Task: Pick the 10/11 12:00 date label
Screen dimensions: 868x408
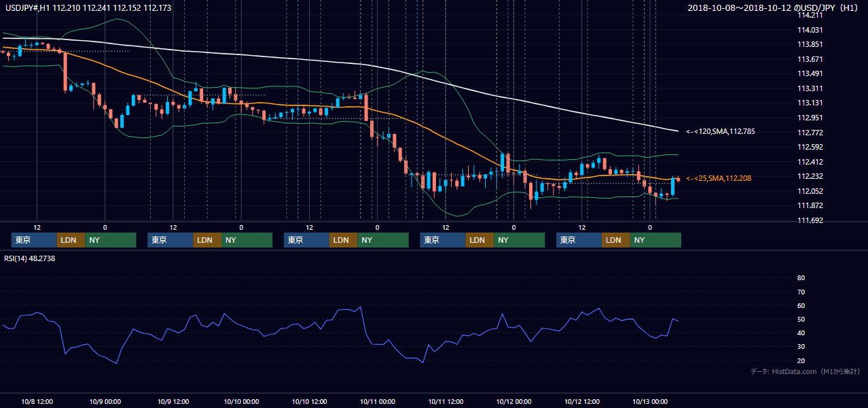Action: (x=446, y=401)
